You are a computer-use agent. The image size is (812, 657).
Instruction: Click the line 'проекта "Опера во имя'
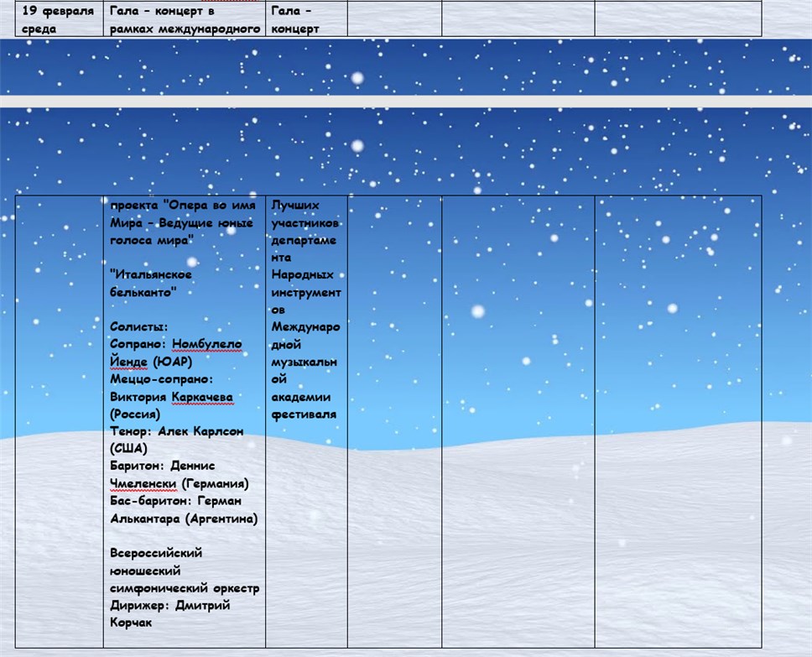click(x=183, y=206)
